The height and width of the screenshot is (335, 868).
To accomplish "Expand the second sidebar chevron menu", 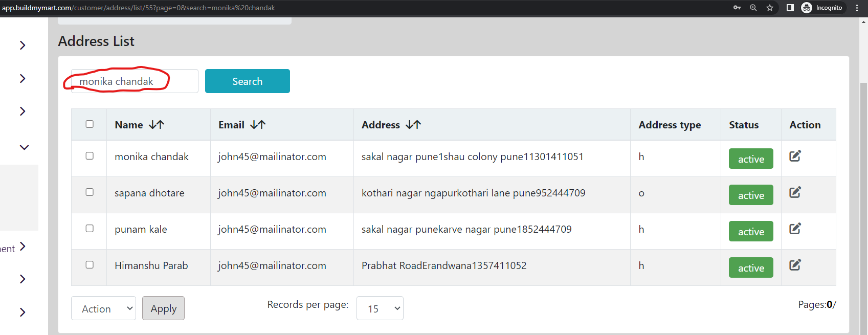I will [23, 78].
